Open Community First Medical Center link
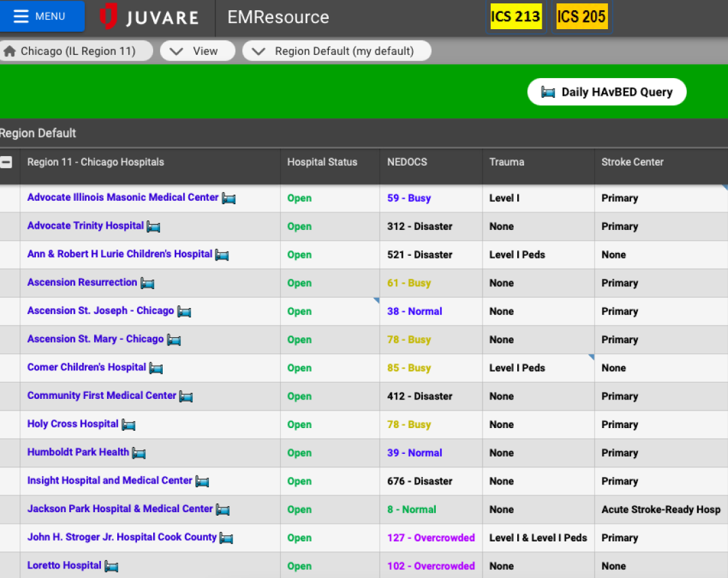Viewport: 728px width, 578px height. coord(102,396)
